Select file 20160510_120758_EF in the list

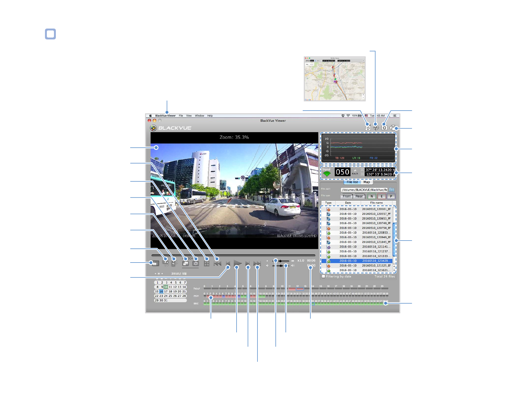(x=357, y=228)
